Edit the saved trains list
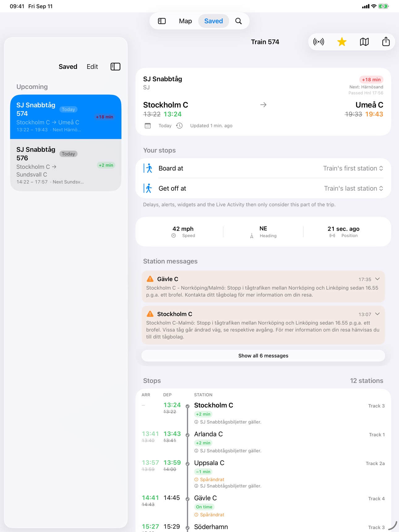 92,66
